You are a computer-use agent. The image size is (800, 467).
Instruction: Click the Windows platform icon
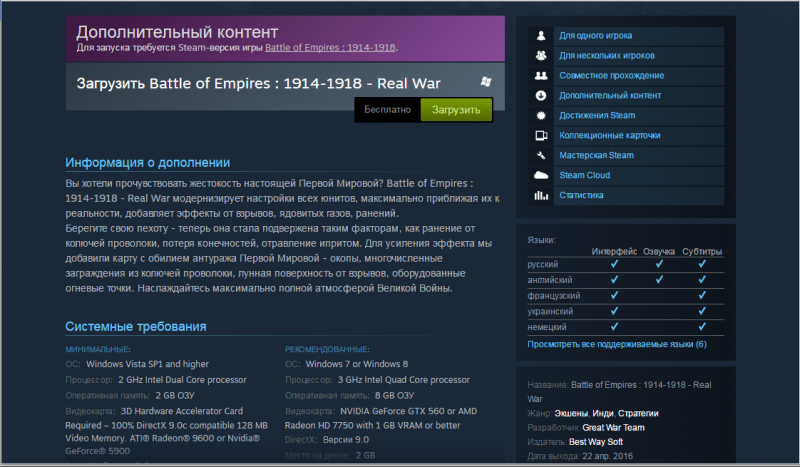click(x=486, y=82)
